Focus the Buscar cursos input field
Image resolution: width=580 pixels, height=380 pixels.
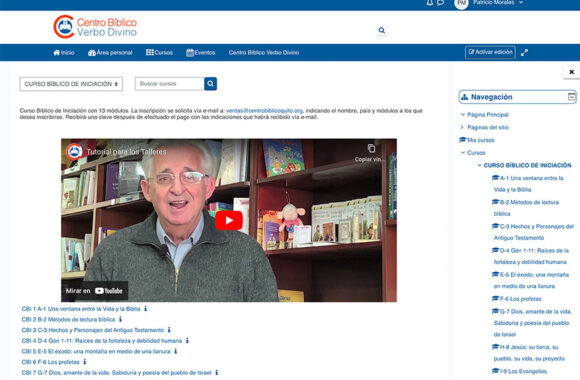169,84
